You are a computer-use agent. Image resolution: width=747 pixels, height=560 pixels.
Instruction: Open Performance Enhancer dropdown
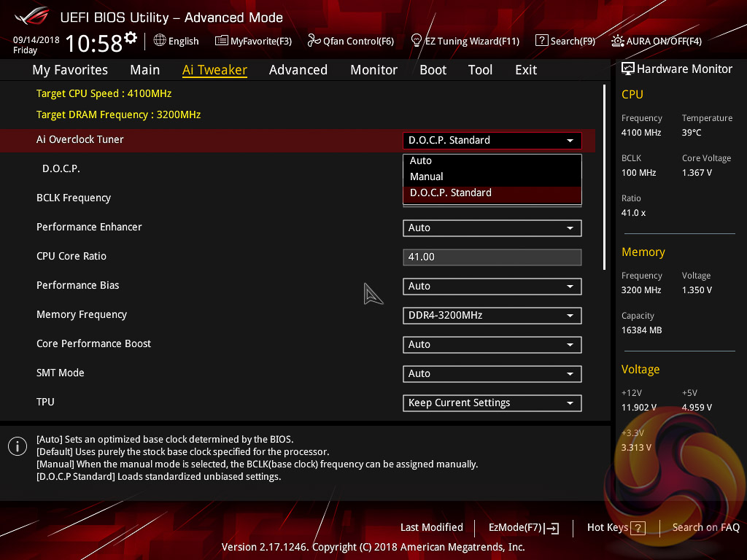[x=492, y=228]
